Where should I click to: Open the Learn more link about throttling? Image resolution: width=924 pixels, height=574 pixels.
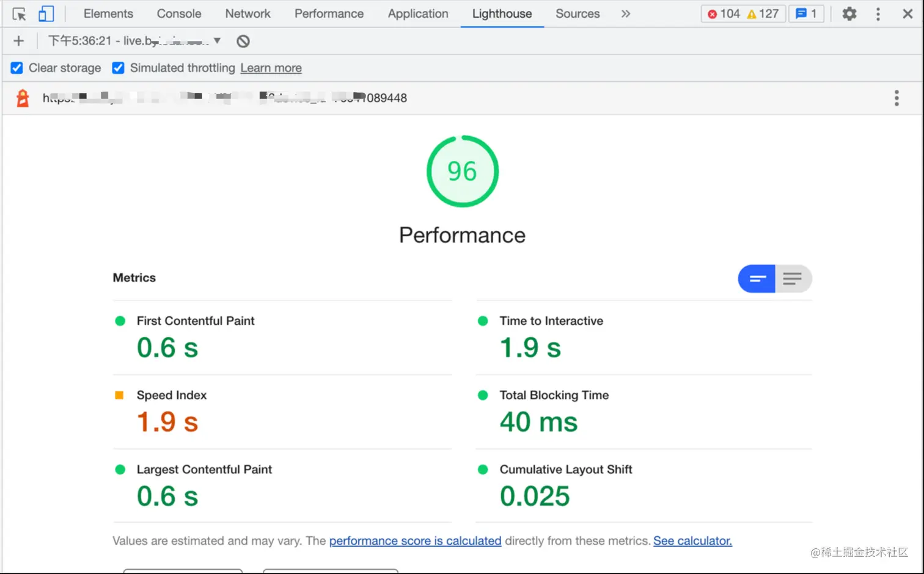pos(271,68)
